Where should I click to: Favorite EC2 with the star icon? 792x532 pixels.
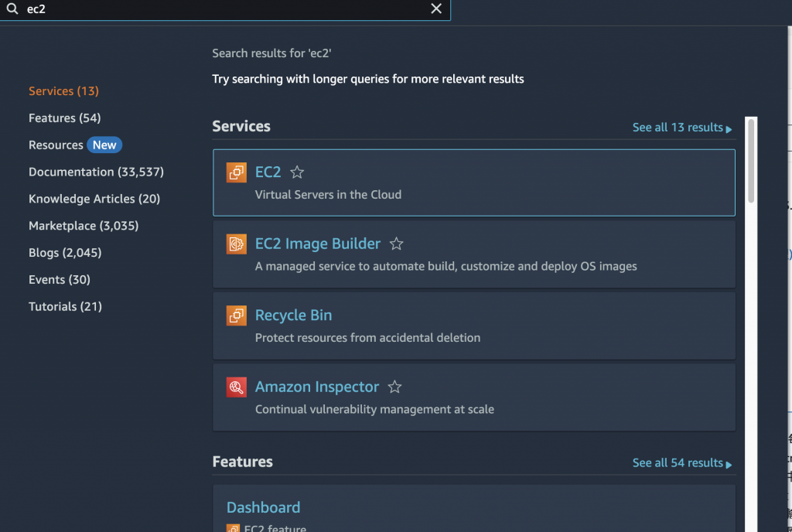tap(297, 172)
